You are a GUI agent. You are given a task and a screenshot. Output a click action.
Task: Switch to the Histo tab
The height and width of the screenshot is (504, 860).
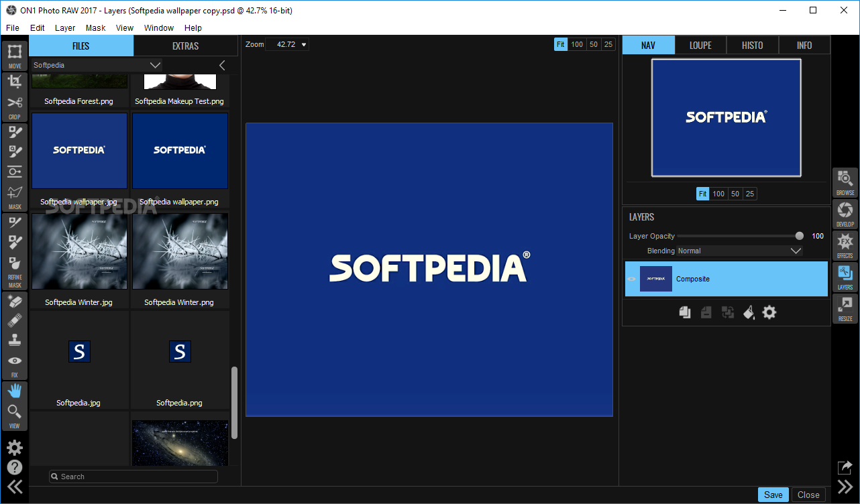(x=753, y=46)
